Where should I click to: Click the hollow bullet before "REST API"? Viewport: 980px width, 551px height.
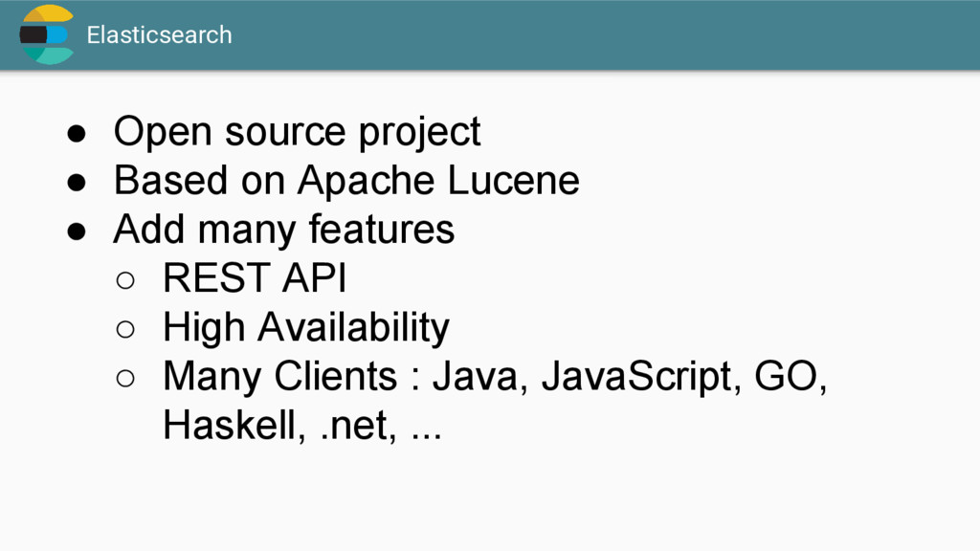click(125, 280)
